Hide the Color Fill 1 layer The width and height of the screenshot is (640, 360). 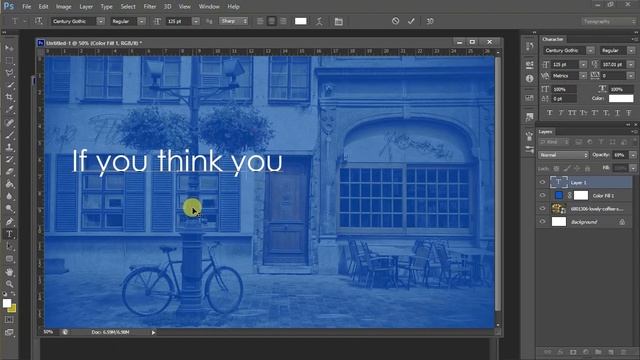pyautogui.click(x=542, y=196)
